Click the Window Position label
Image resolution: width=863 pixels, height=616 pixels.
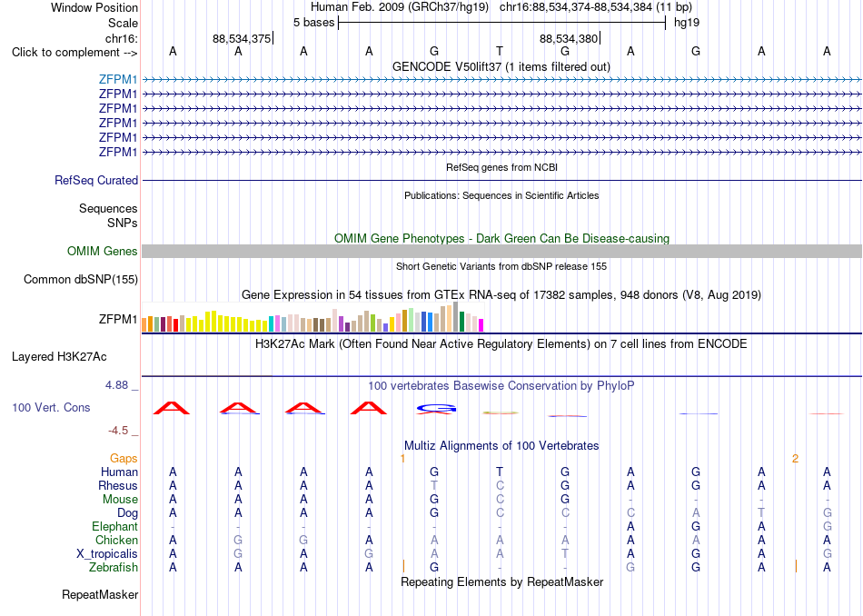(94, 7)
